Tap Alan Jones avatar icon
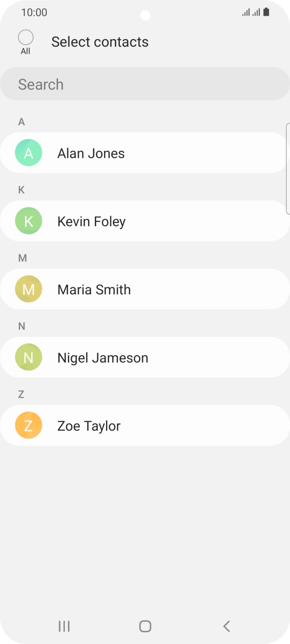The width and height of the screenshot is (290, 644). [x=29, y=153]
